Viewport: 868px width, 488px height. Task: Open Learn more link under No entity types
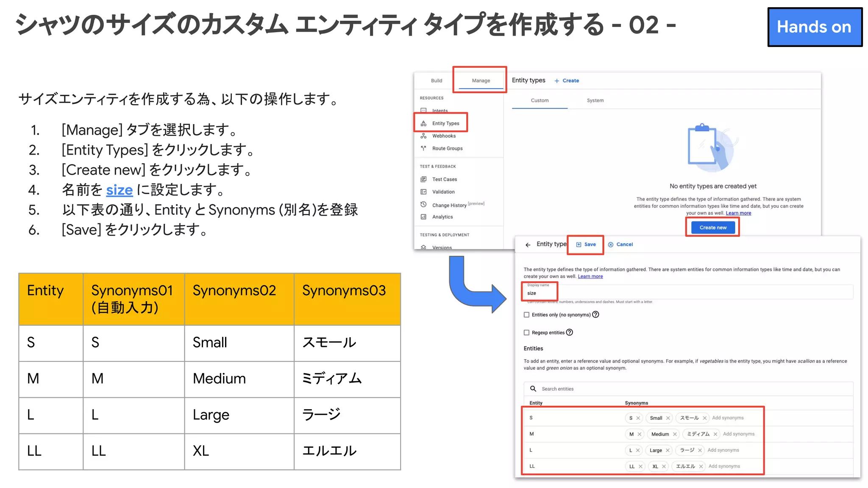(738, 213)
